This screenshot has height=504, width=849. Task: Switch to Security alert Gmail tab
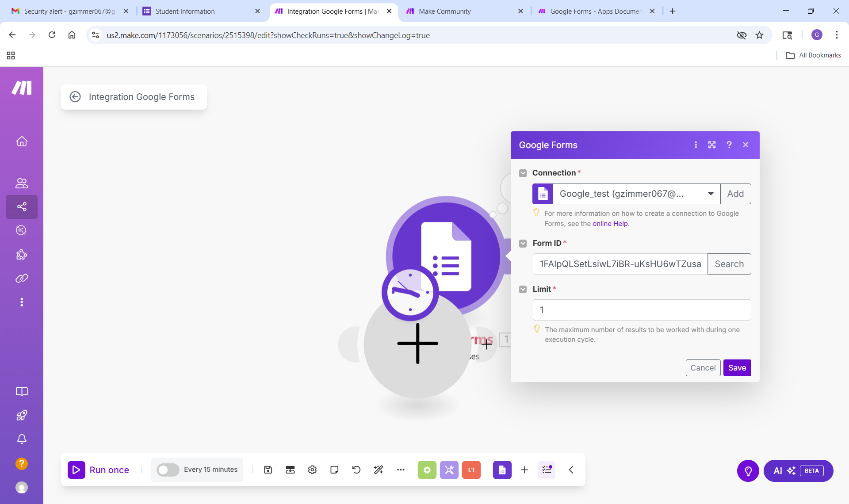(71, 11)
